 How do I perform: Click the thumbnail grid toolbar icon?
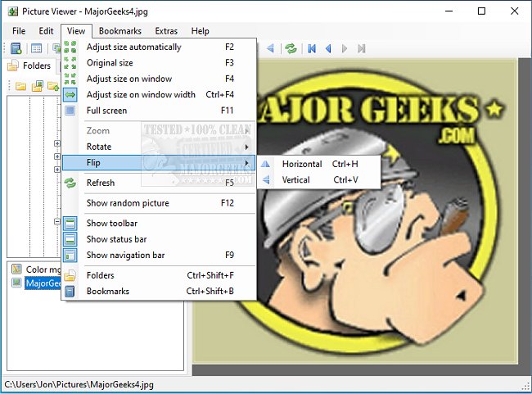pyautogui.click(x=36, y=48)
